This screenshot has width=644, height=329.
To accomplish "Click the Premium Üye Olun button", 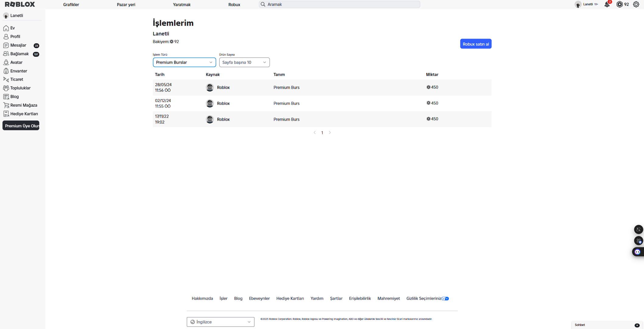I will 21,126.
